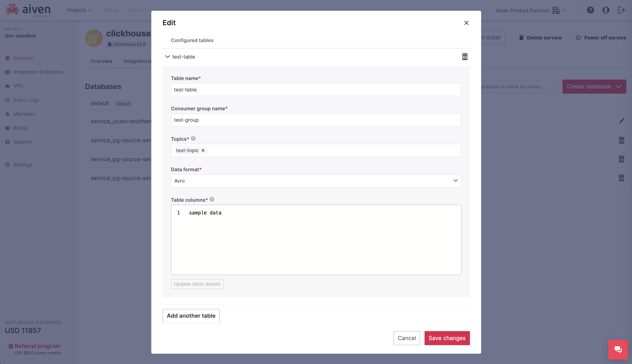Click the log out icon
632x364 pixels.
pos(621,10)
